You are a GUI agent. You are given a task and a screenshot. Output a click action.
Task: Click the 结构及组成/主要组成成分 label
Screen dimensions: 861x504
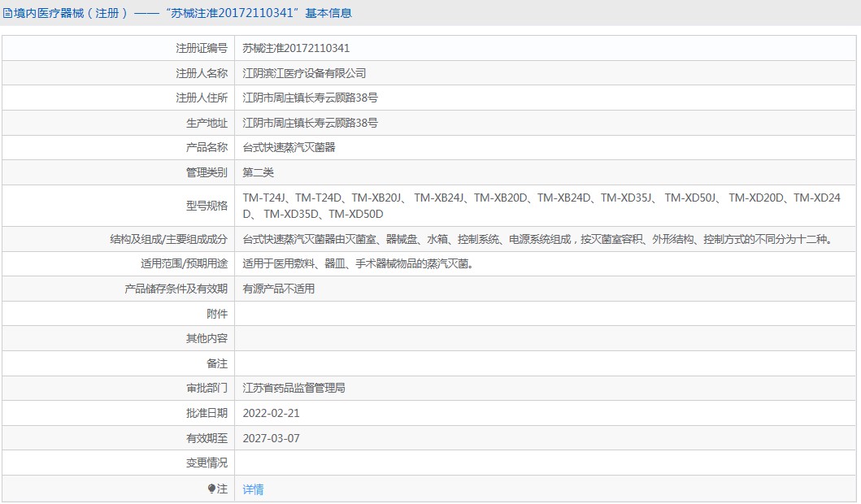pos(168,239)
